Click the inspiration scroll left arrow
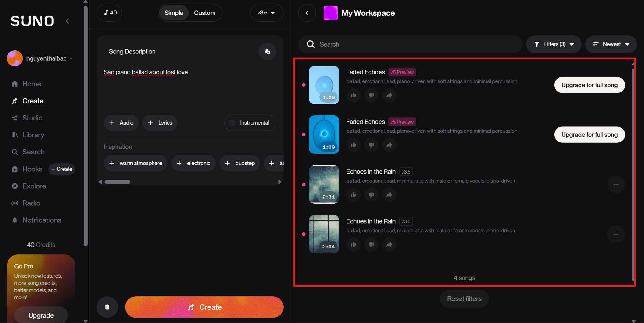Screen dimensions: 644x323 (x=100, y=182)
